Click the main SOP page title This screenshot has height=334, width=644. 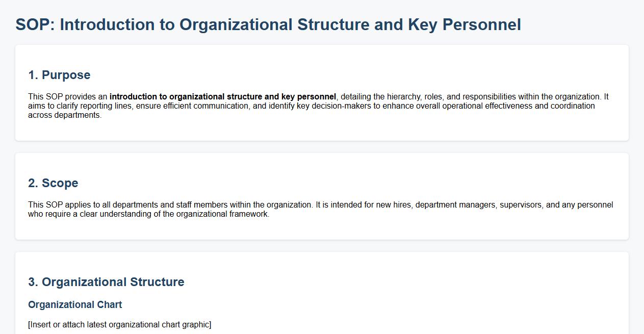(268, 24)
